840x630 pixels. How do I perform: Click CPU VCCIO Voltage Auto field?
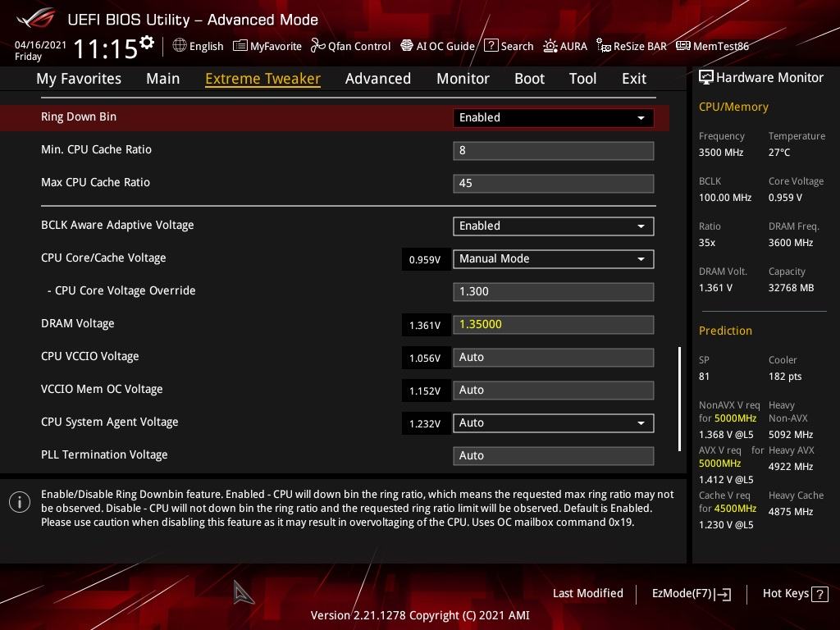pyautogui.click(x=553, y=358)
